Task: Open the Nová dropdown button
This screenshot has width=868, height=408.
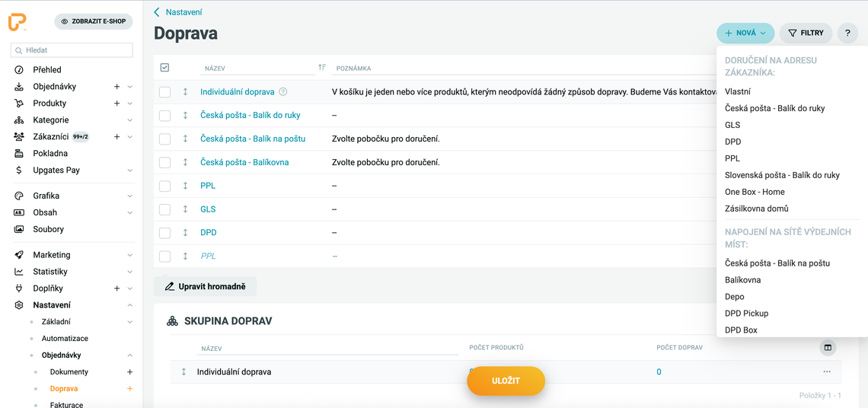Action: point(745,33)
